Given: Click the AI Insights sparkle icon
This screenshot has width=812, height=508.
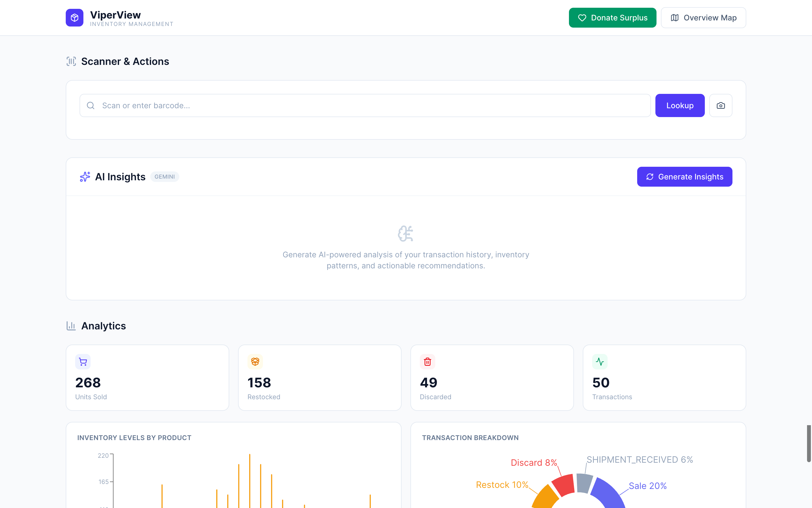Looking at the screenshot, I should (85, 177).
